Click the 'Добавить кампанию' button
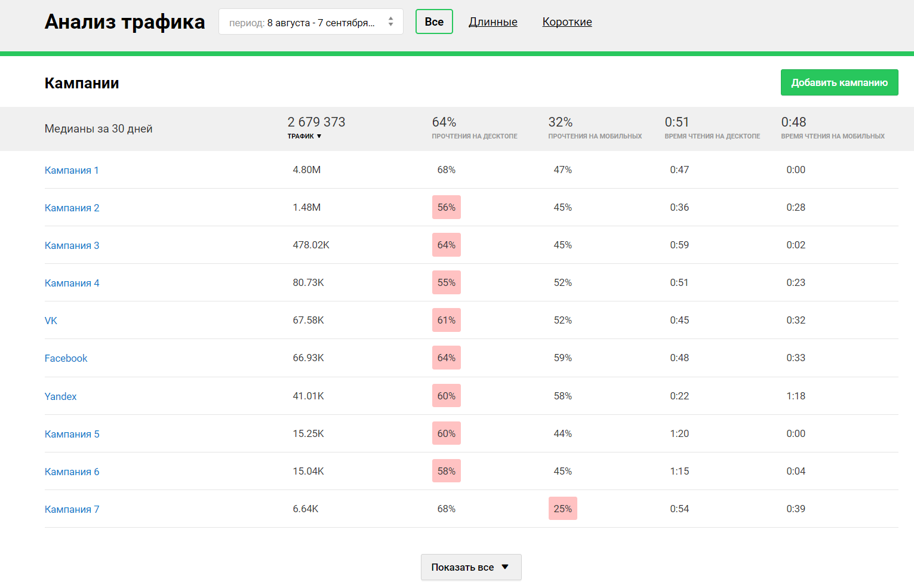This screenshot has width=914, height=588. tap(839, 82)
